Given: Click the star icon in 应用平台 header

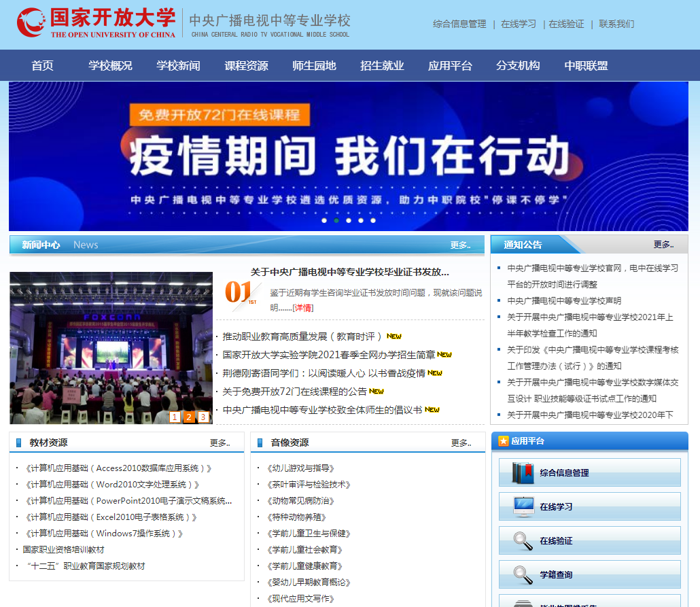Looking at the screenshot, I should coord(503,441).
